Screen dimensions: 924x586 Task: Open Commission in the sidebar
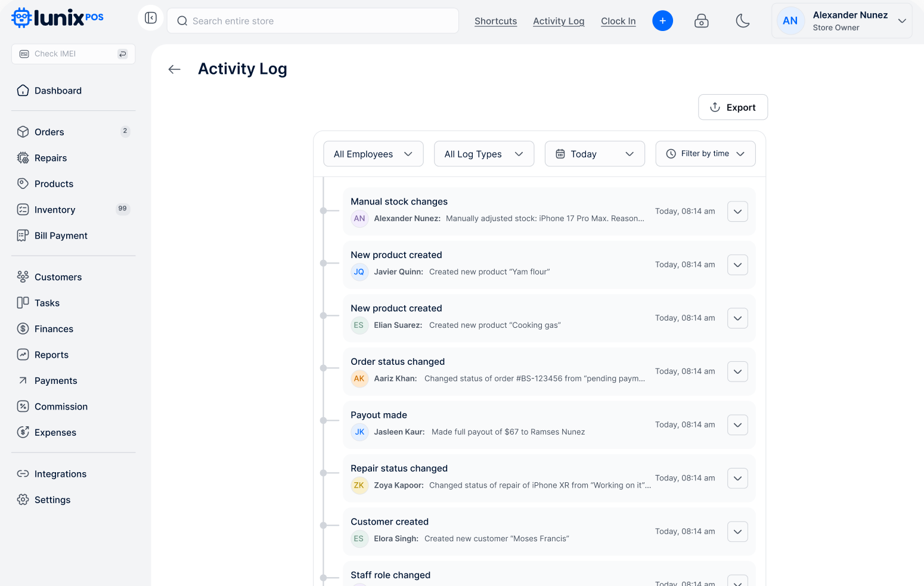coord(61,407)
